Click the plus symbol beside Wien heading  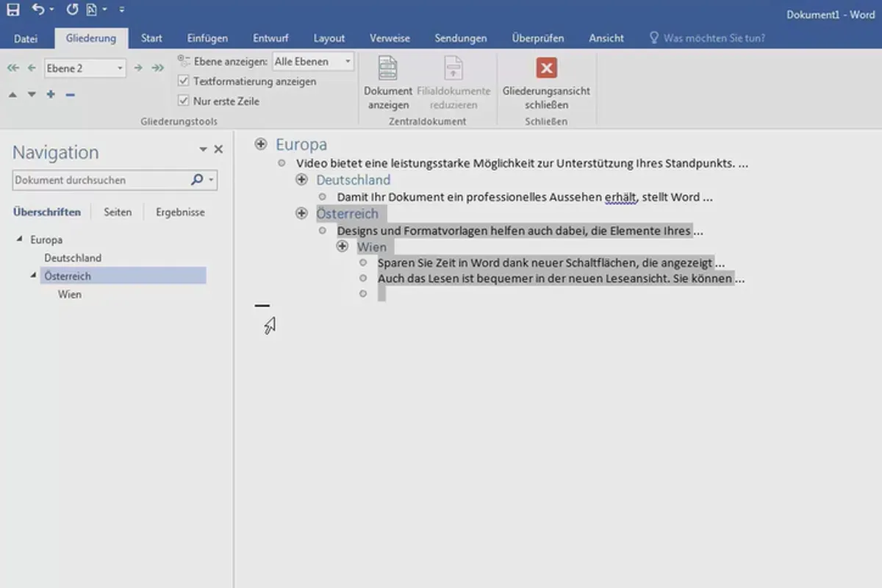(343, 246)
